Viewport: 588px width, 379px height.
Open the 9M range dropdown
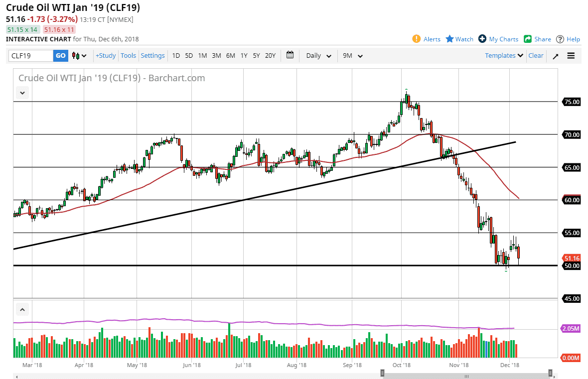352,55
